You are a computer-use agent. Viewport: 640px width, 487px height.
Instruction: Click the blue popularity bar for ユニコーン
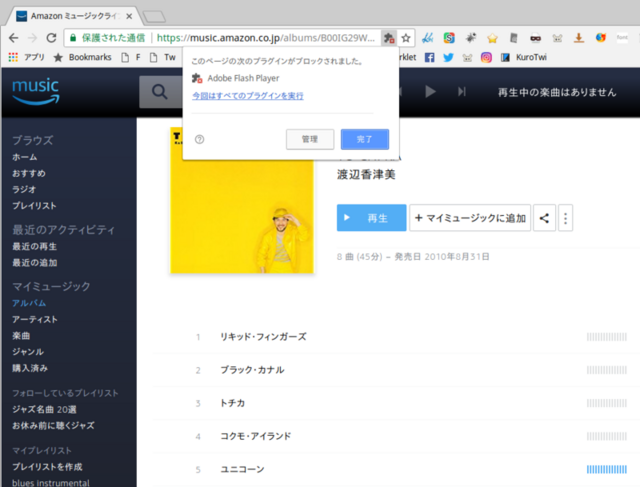click(x=607, y=469)
